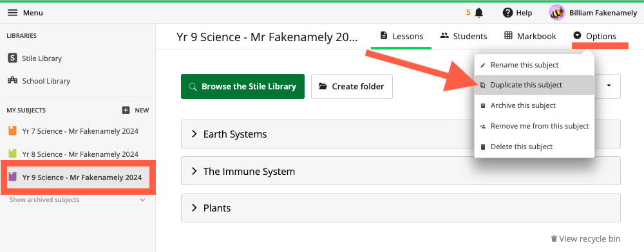Open the dropdown arrow beside Create folder row
The height and width of the screenshot is (252, 644).
click(x=609, y=85)
